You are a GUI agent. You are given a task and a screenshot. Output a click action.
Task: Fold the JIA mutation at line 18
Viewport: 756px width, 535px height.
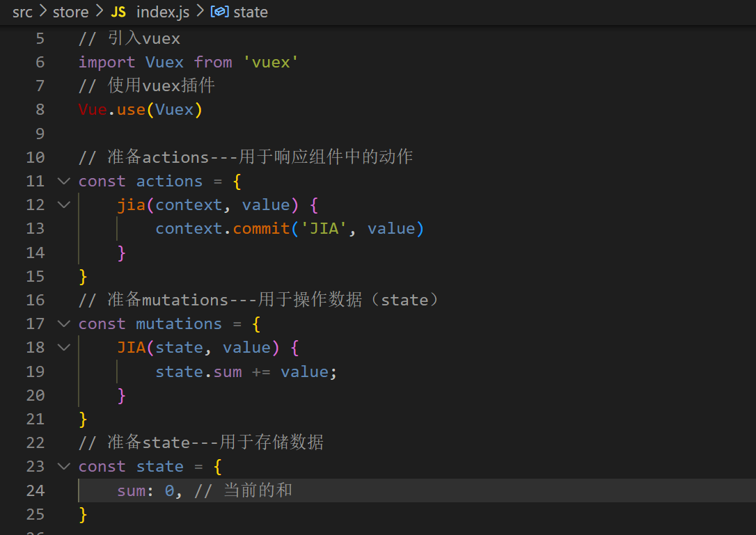click(x=63, y=348)
